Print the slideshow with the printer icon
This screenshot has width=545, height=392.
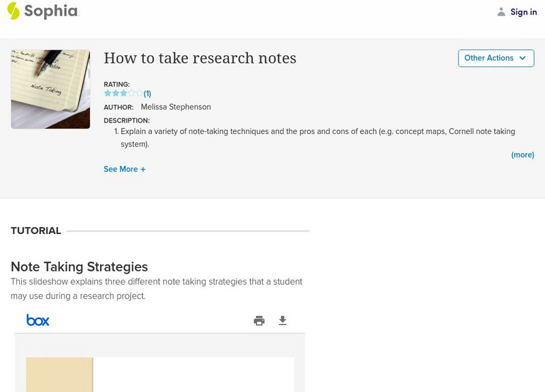pyautogui.click(x=259, y=321)
